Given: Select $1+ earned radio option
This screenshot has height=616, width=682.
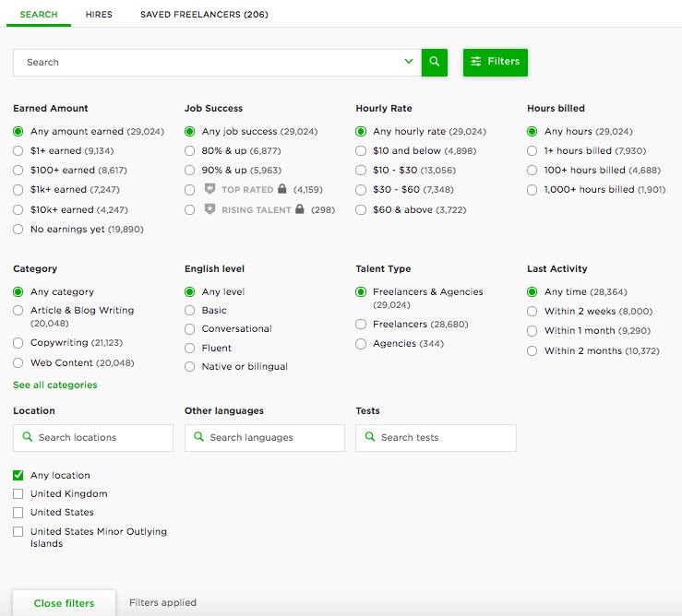Looking at the screenshot, I should click(x=18, y=151).
